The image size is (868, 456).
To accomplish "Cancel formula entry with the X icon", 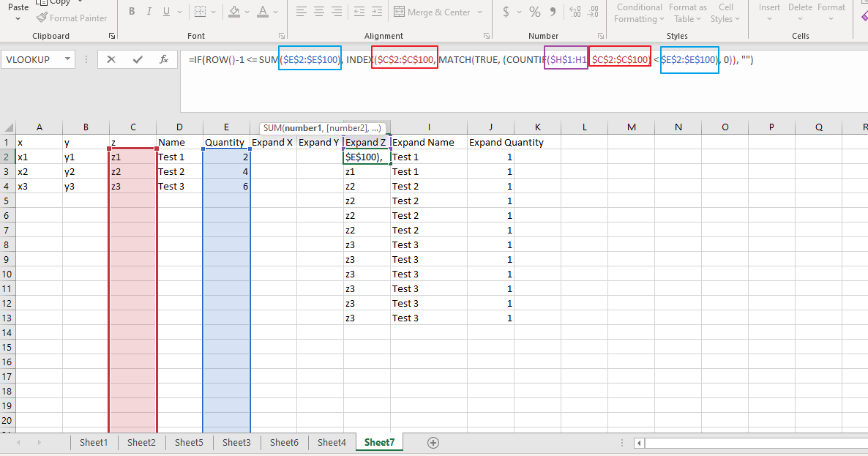I will coord(111,59).
